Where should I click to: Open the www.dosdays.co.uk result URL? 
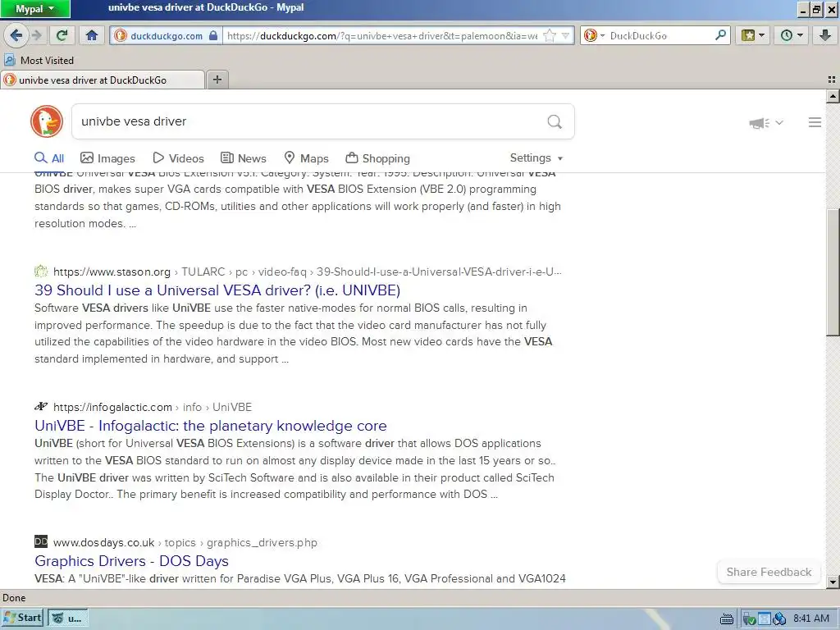185,543
